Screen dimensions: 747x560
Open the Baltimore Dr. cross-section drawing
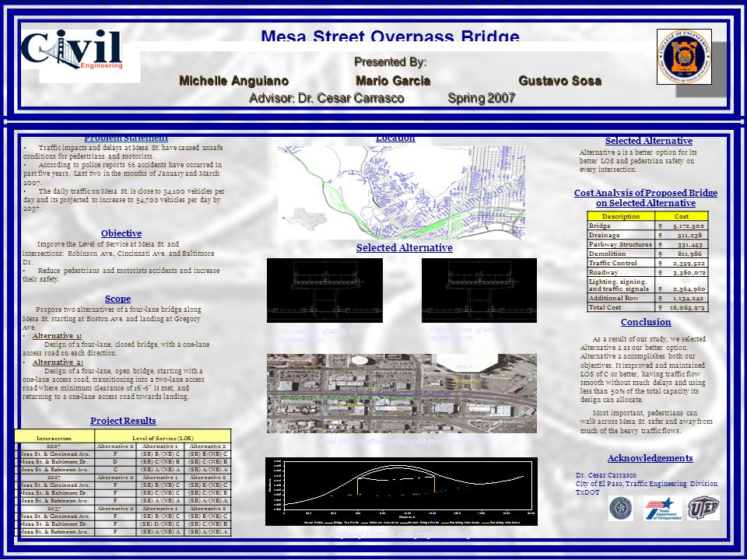point(479,290)
